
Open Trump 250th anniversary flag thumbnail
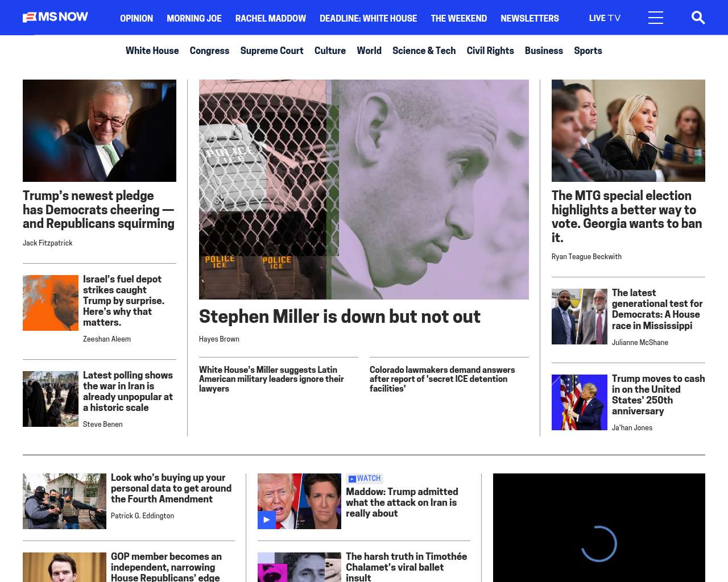pos(580,402)
